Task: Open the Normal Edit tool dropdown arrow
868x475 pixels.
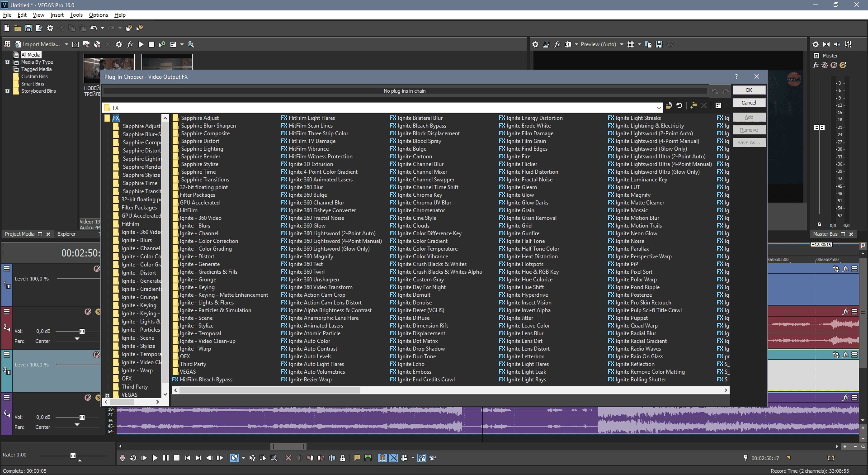Action: point(243,458)
